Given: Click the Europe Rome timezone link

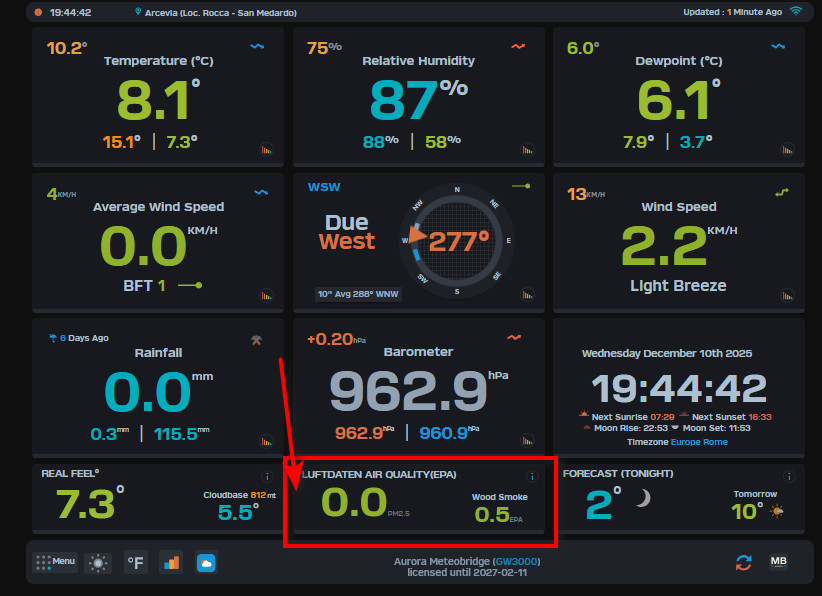Looking at the screenshot, I should (699, 442).
